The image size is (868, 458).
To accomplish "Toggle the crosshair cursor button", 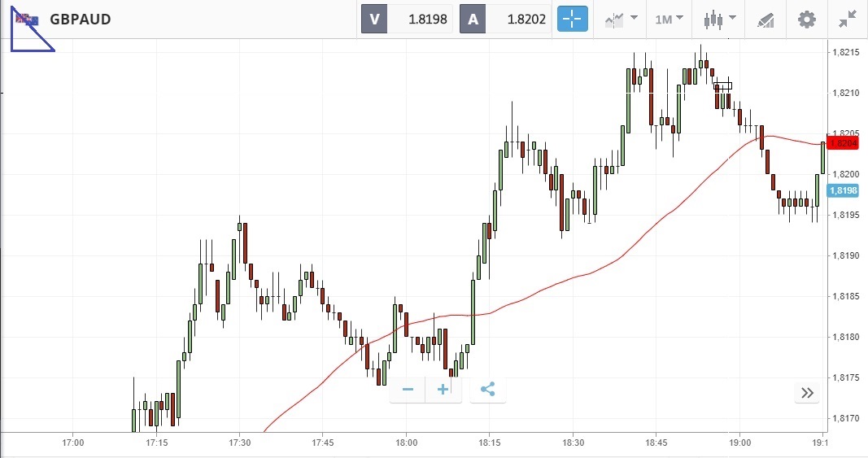I will (572, 19).
